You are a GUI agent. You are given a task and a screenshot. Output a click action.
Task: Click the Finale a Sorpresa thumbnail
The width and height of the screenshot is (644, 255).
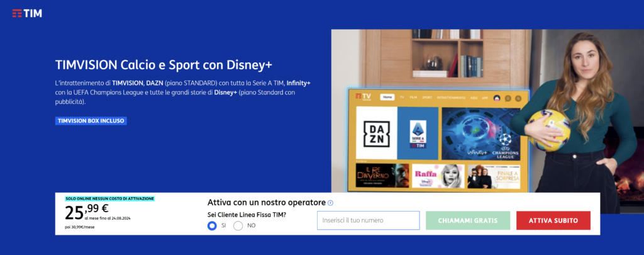click(494, 176)
